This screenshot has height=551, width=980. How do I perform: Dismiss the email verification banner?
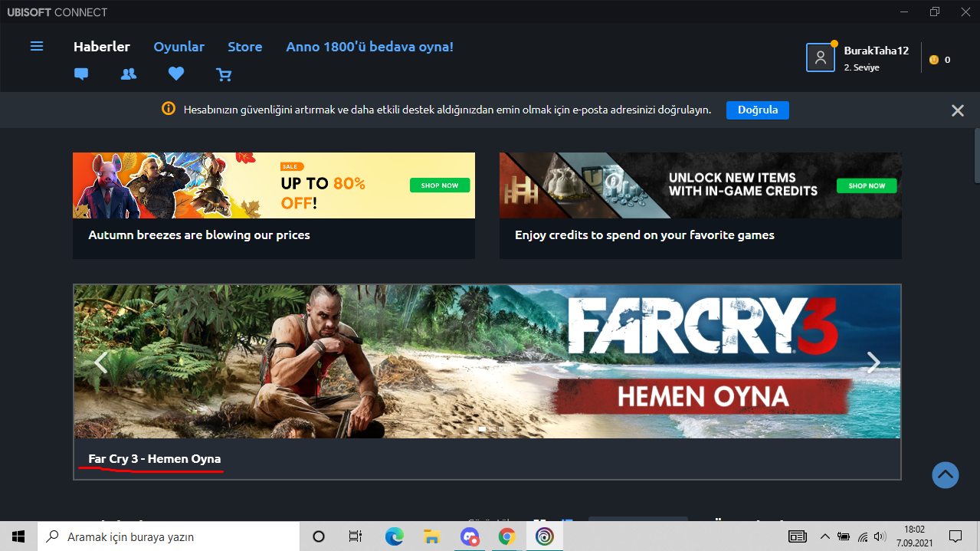pyautogui.click(x=957, y=110)
